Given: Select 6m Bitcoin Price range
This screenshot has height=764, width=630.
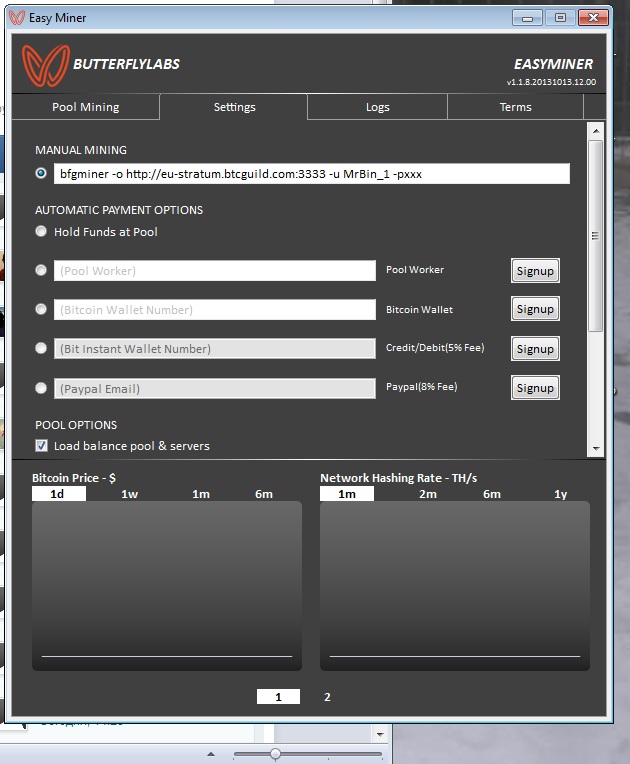Looking at the screenshot, I should point(264,494).
